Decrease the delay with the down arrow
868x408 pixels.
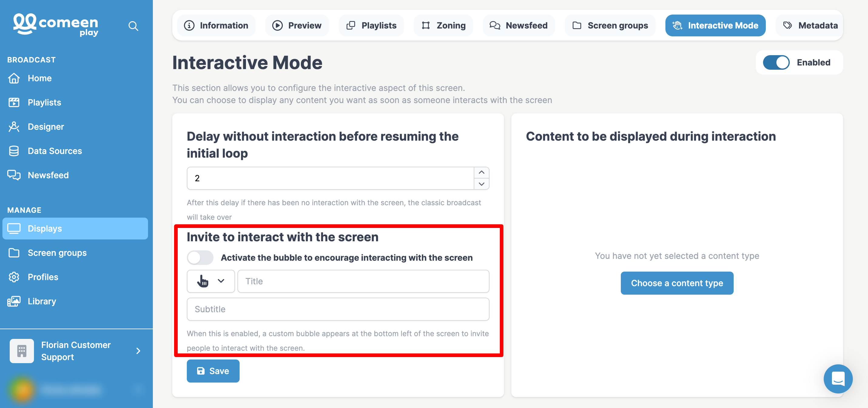tap(482, 184)
